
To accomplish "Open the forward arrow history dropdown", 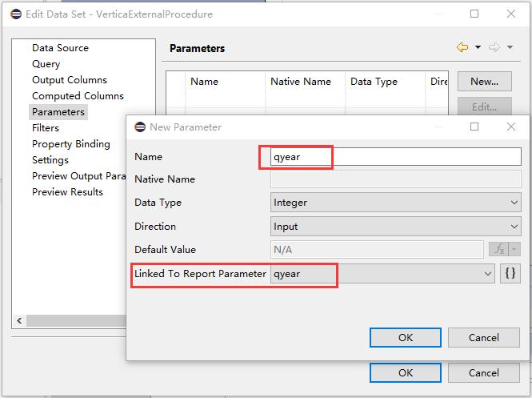I will point(510,48).
